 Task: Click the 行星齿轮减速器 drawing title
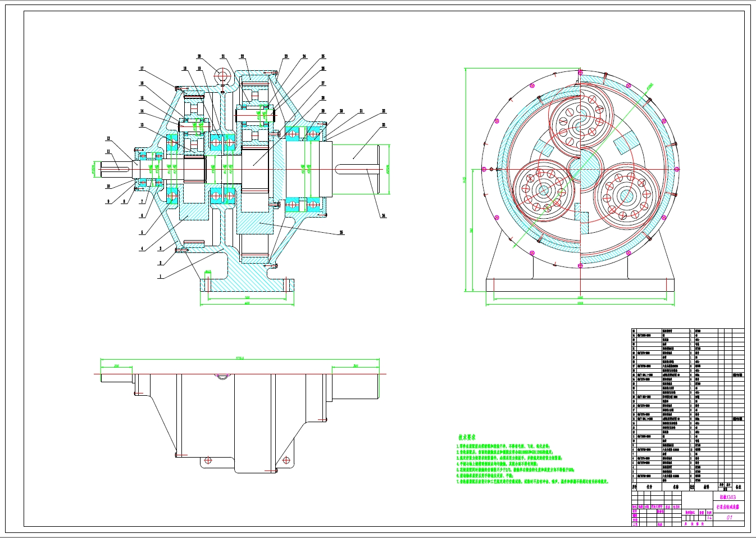[729, 507]
